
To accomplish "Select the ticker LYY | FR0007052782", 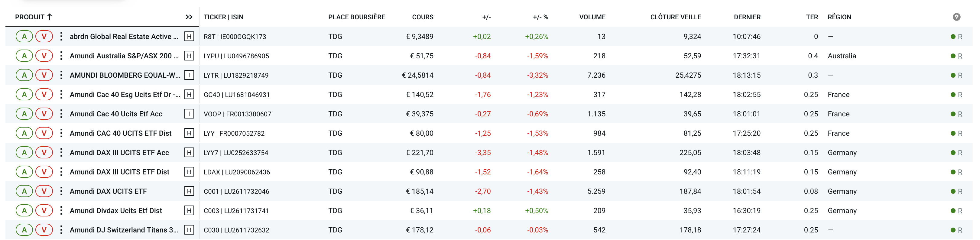I will tap(235, 133).
